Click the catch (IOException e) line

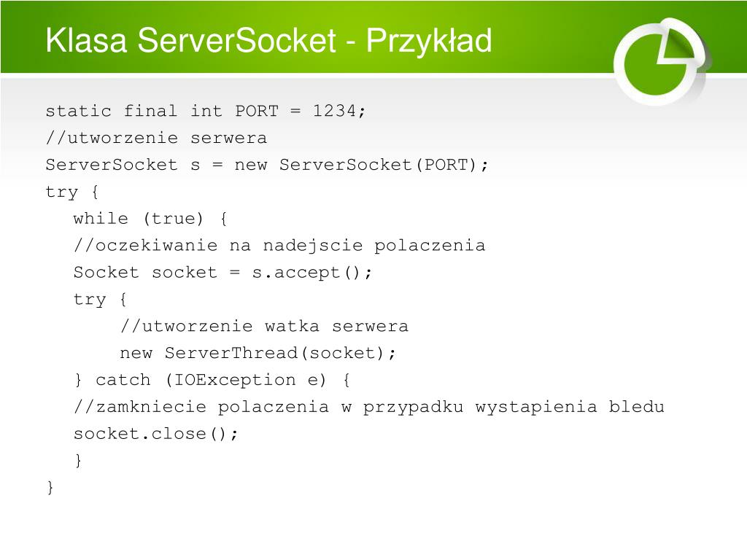tap(212, 380)
